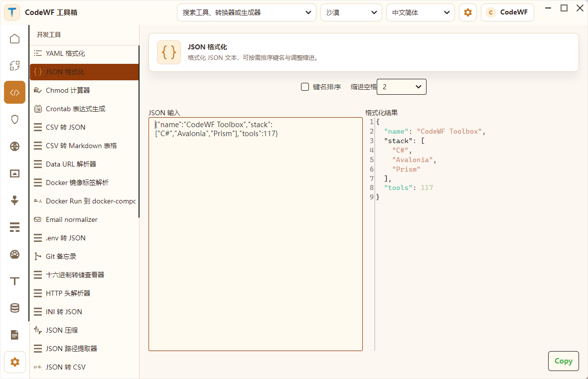Click the 开发工具 panel header
The width and height of the screenshot is (588, 379).
[49, 34]
